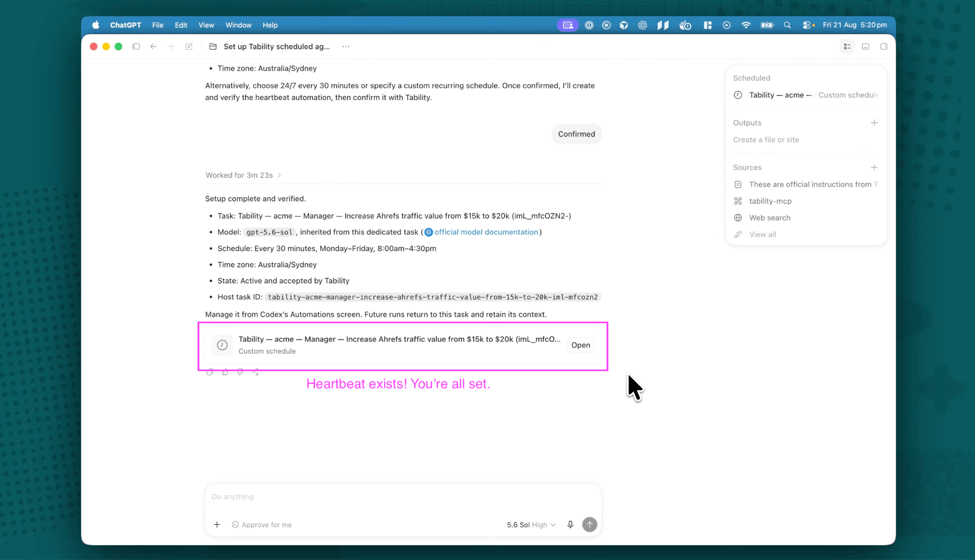Click the Host task ID code value
975x560 pixels.
[433, 297]
